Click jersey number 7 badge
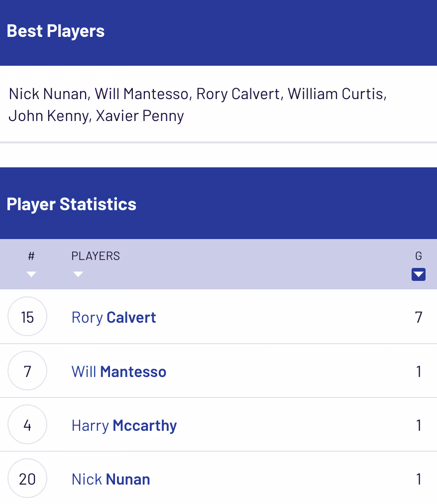The width and height of the screenshot is (437, 504). pos(27,371)
